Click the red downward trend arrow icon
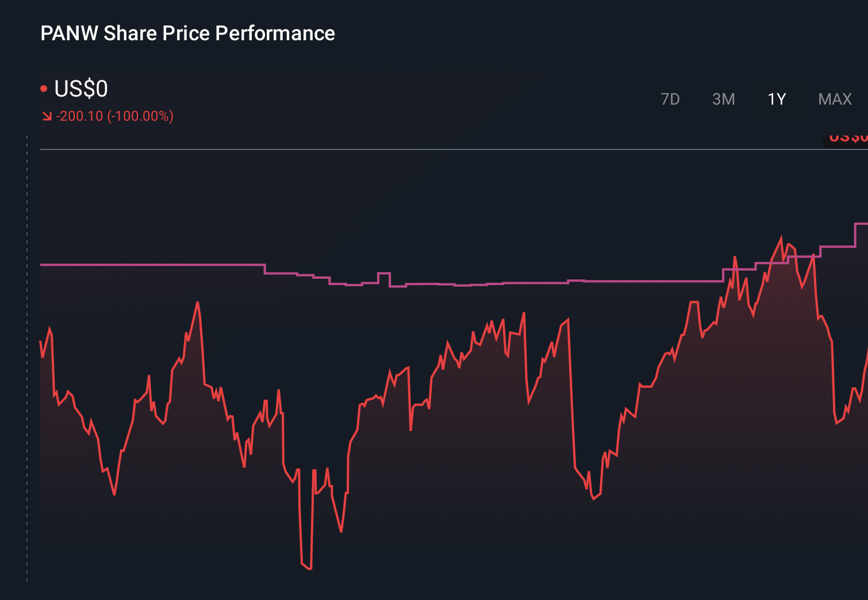The width and height of the screenshot is (868, 600). click(47, 116)
